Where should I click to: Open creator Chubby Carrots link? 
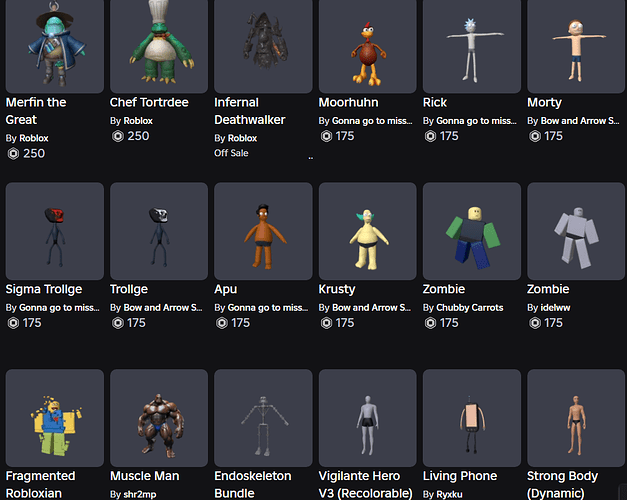(469, 308)
